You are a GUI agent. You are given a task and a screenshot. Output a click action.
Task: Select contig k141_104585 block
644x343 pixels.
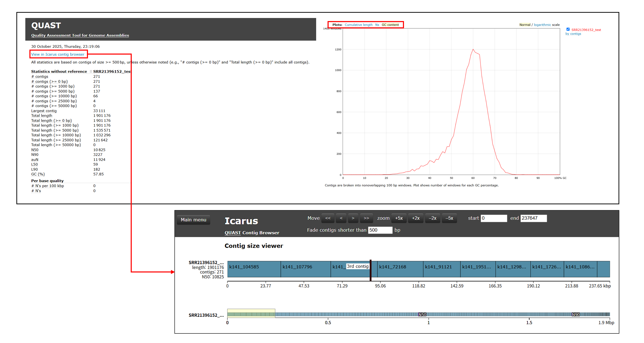[x=254, y=269]
